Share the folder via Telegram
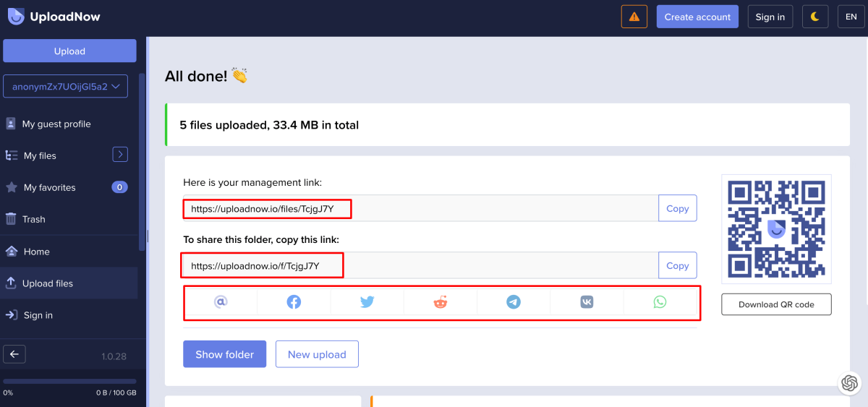868x407 pixels. click(514, 302)
